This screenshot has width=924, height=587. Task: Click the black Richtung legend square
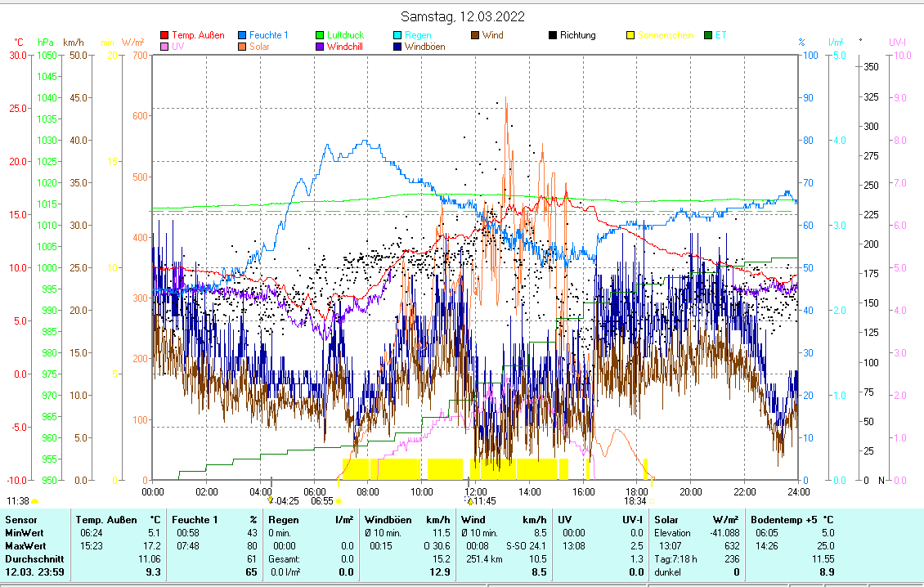click(x=554, y=35)
